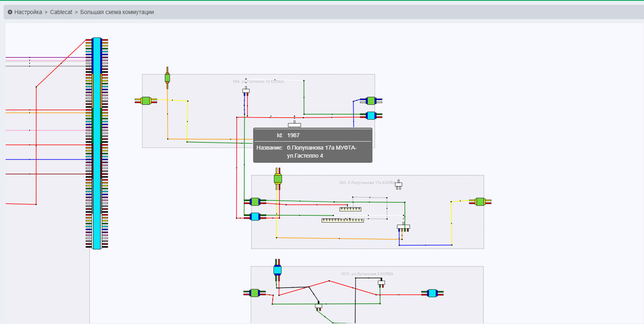644x324 pixels.
Task: Select green connector at right of Полупанова 17а box
Action: [x=480, y=202]
